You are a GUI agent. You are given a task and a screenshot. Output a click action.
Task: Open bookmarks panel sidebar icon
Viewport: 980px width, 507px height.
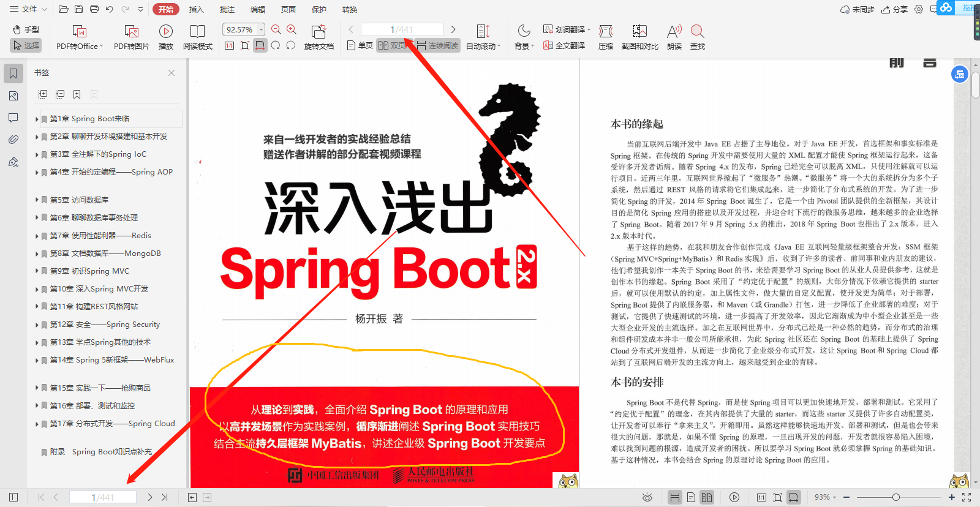coord(13,73)
